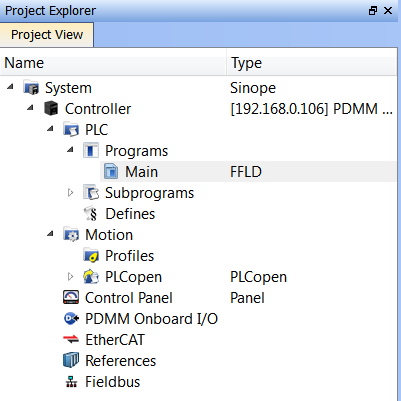Click the Control Panel gauge icon
The height and width of the screenshot is (401, 401).
pos(71,297)
